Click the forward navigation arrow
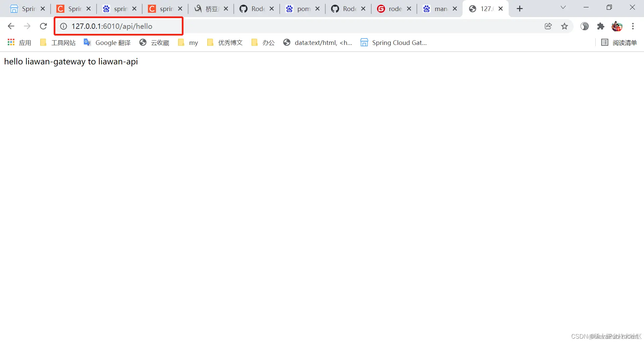The image size is (644, 342). tap(27, 26)
